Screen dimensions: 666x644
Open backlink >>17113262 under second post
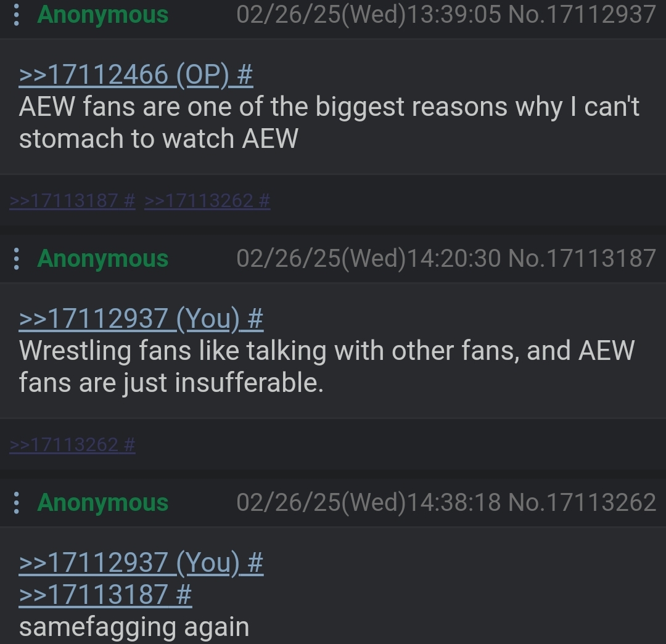72,444
